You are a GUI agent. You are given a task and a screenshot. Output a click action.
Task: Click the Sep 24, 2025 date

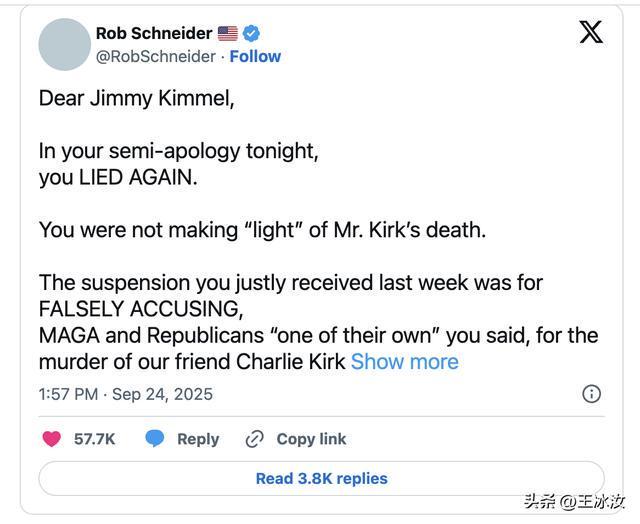pos(162,394)
